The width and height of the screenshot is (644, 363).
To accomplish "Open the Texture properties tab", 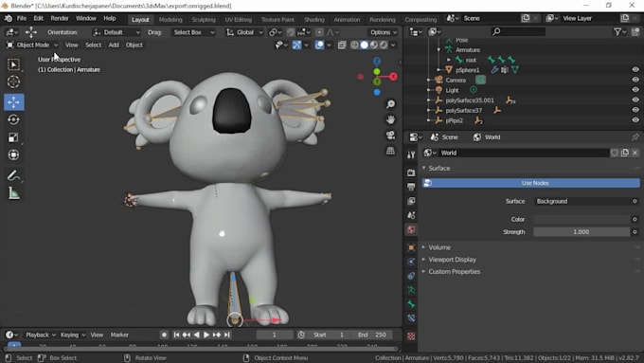I will pos(411,336).
